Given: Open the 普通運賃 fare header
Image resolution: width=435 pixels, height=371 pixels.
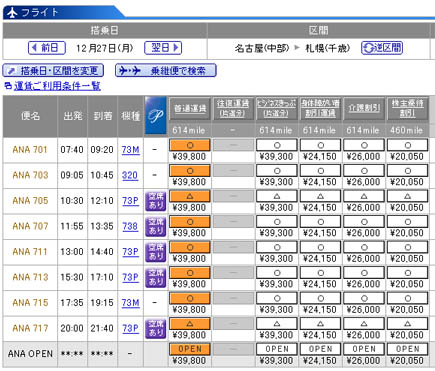Looking at the screenshot, I should click(190, 109).
